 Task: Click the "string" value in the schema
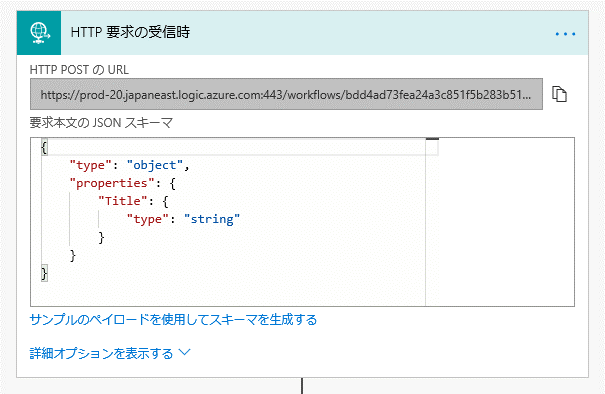(x=212, y=219)
